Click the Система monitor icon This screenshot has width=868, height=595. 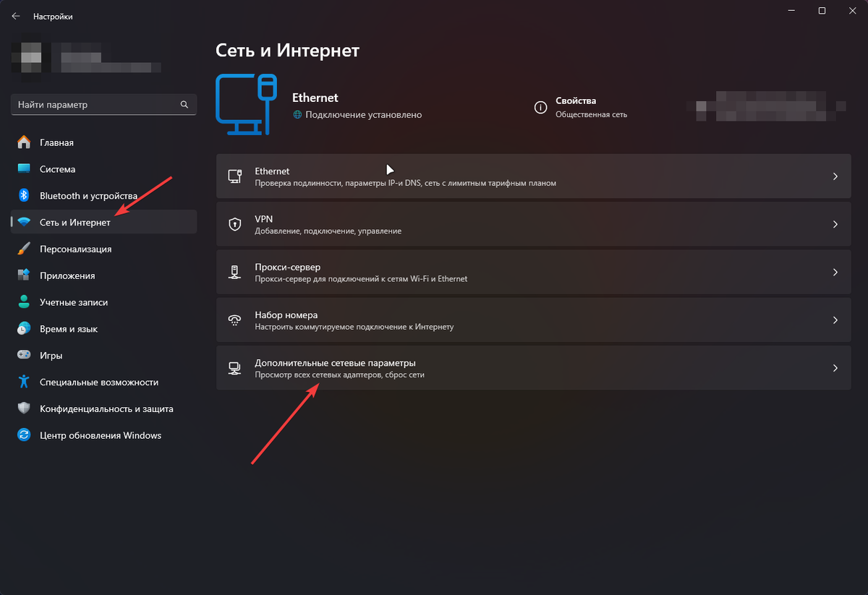(25, 169)
